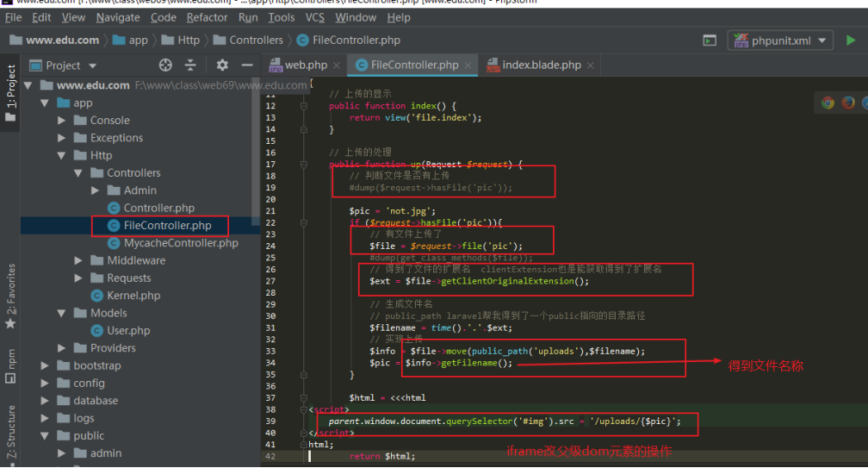Expand the config folder arrow
This screenshot has height=468, width=868.
pyautogui.click(x=45, y=384)
